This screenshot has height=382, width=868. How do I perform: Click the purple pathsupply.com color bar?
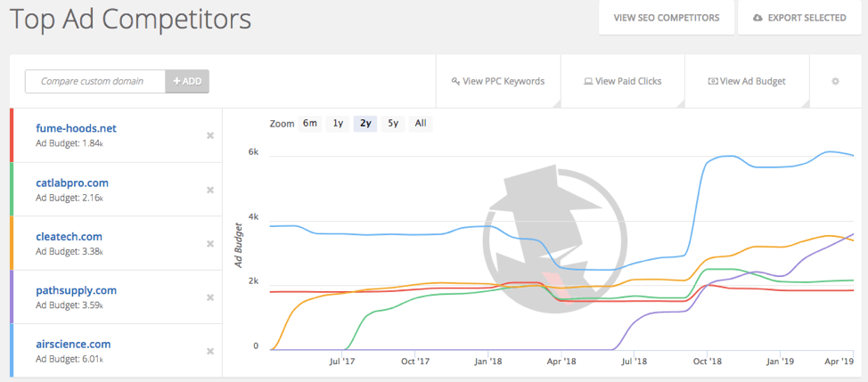12,297
